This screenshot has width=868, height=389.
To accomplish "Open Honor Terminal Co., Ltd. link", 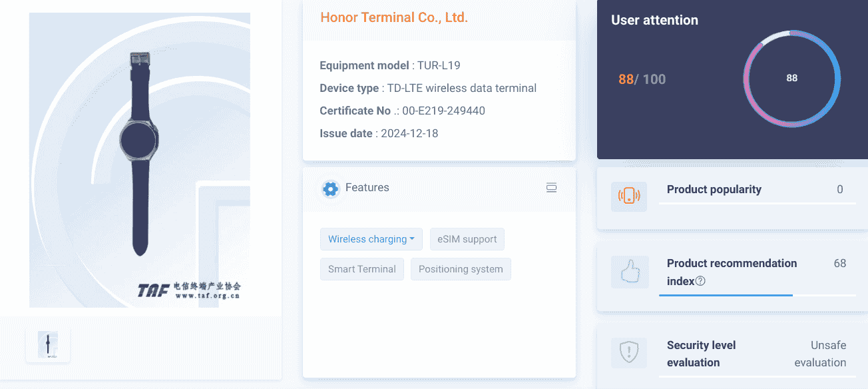I will (x=394, y=18).
